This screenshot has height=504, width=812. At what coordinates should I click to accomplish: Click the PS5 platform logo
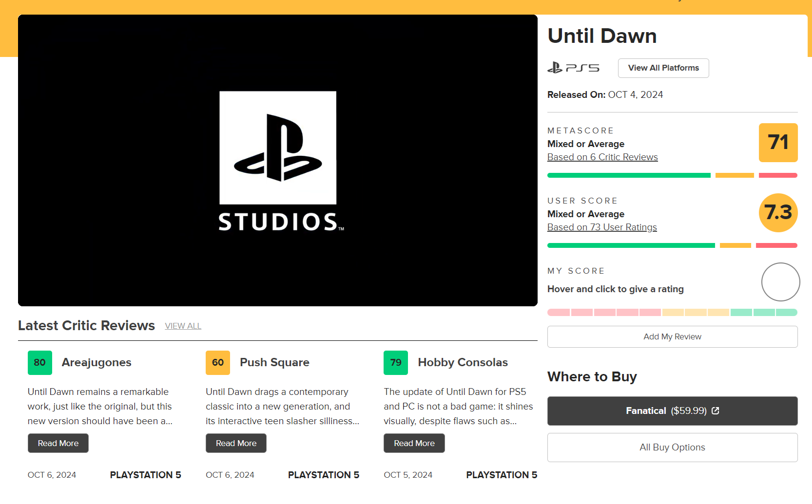573,68
